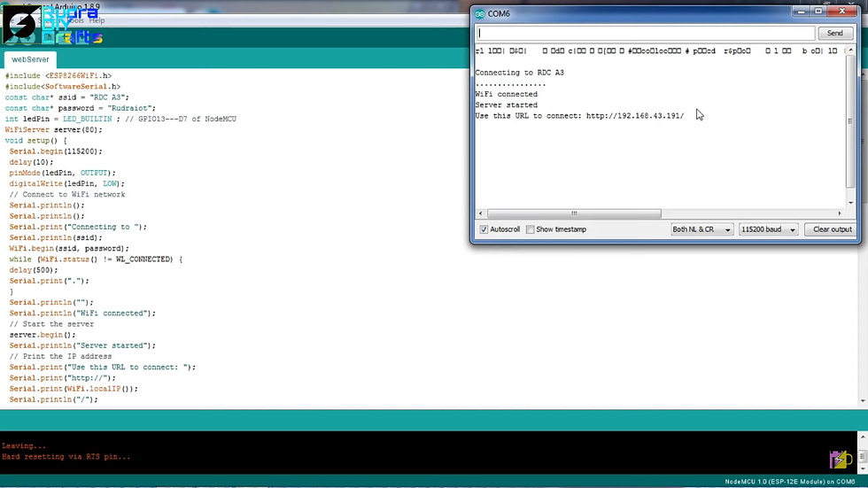This screenshot has width=868, height=488.
Task: Open the Help menu in Arduino IDE
Action: point(97,20)
